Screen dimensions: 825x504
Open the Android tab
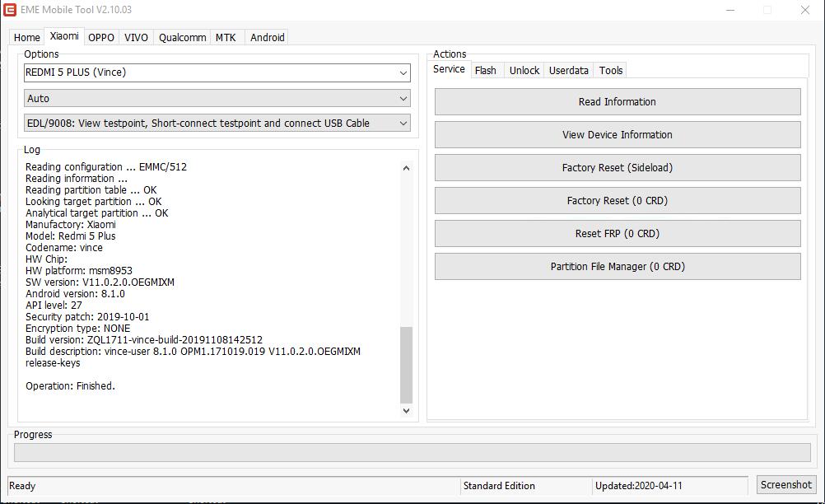268,37
